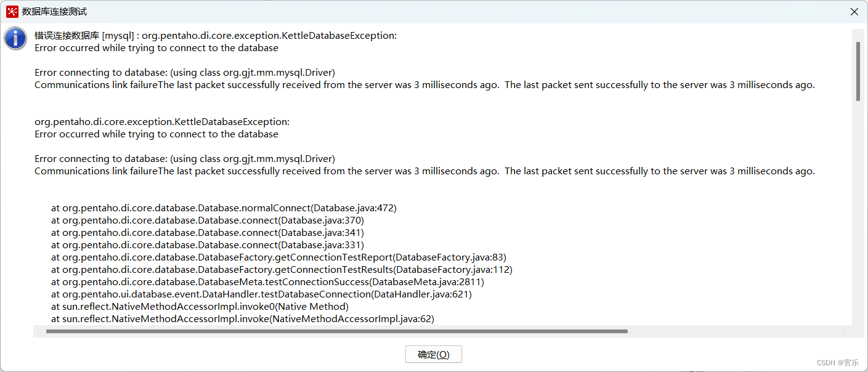This screenshot has width=868, height=372.
Task: Click the horizontal scrollbar thumb
Action: (336, 331)
